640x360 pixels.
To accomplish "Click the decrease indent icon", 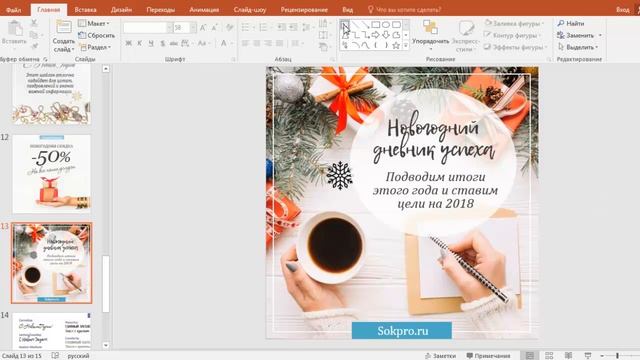I will point(282,27).
